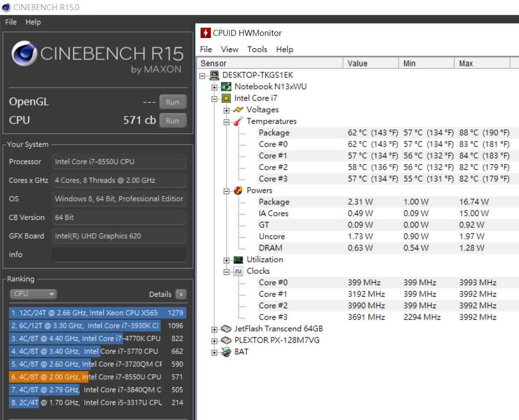Expand the PLEXTOR PX-128M7VG node
The width and height of the screenshot is (519, 420).
(214, 341)
